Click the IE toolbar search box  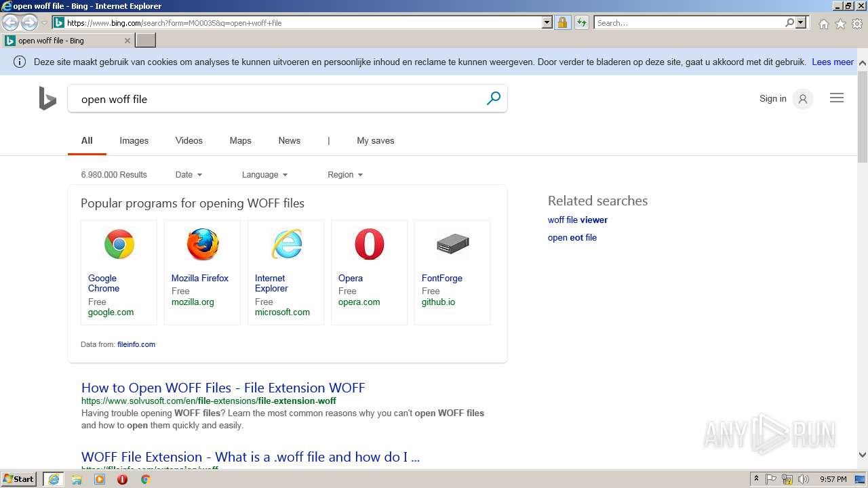[689, 22]
